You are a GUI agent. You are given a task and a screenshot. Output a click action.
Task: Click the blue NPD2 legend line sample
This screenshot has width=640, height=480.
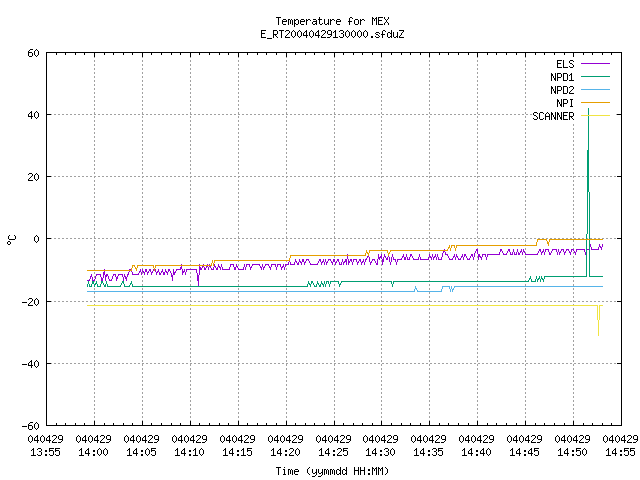pyautogui.click(x=595, y=90)
